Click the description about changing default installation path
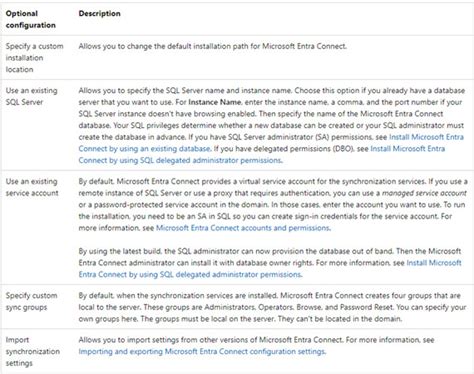Image resolution: width=474 pixels, height=374 pixels. pyautogui.click(x=212, y=46)
